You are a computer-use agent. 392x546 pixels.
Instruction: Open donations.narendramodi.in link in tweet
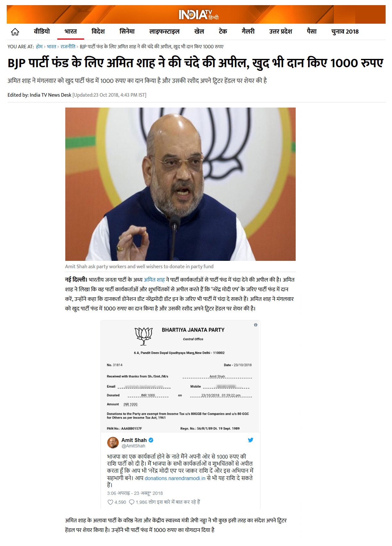175,478
